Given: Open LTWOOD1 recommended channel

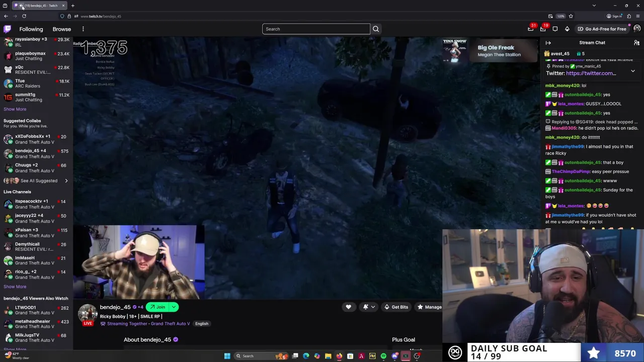Looking at the screenshot, I should coord(36,310).
